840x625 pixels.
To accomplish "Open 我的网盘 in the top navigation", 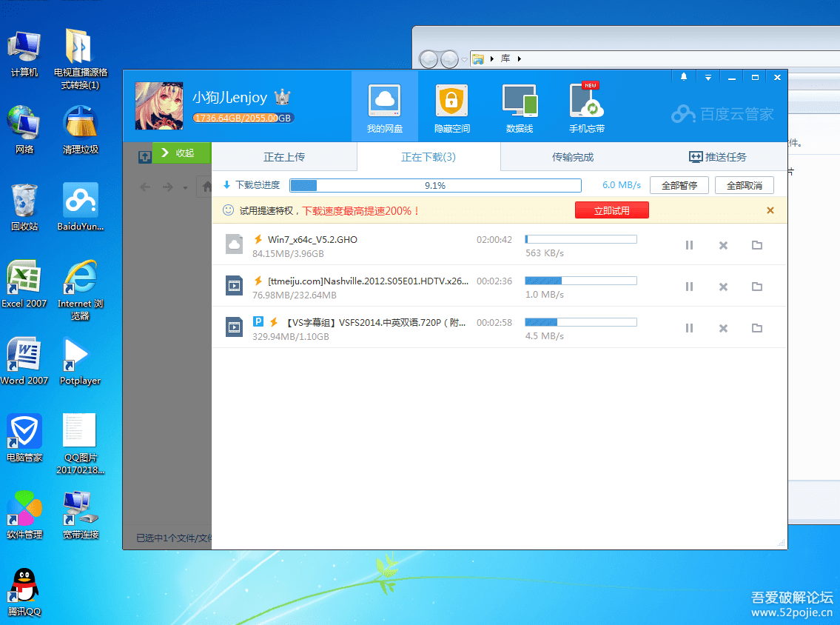I will 385,107.
